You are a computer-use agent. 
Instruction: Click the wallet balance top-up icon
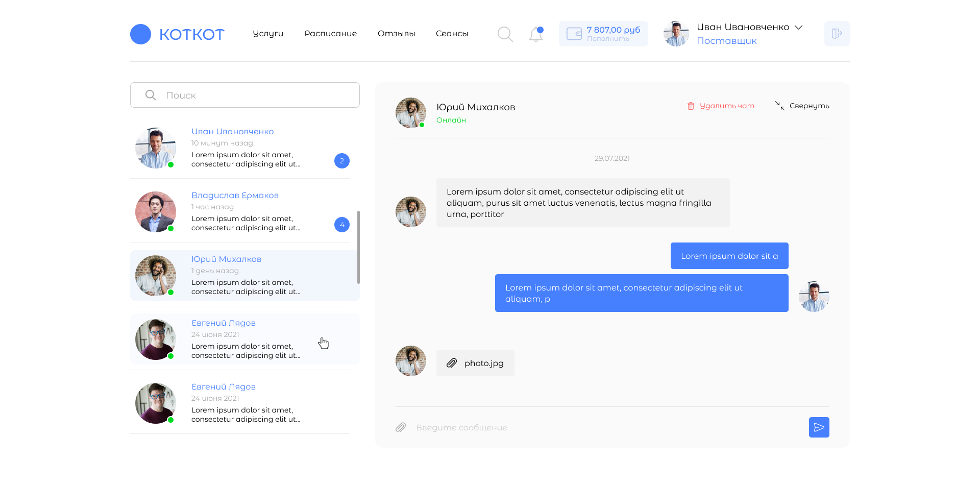tap(574, 34)
